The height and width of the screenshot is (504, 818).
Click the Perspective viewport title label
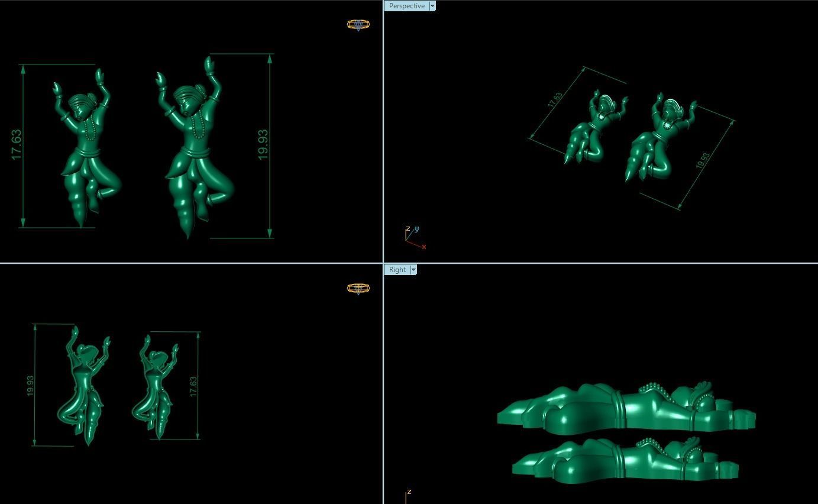[406, 6]
